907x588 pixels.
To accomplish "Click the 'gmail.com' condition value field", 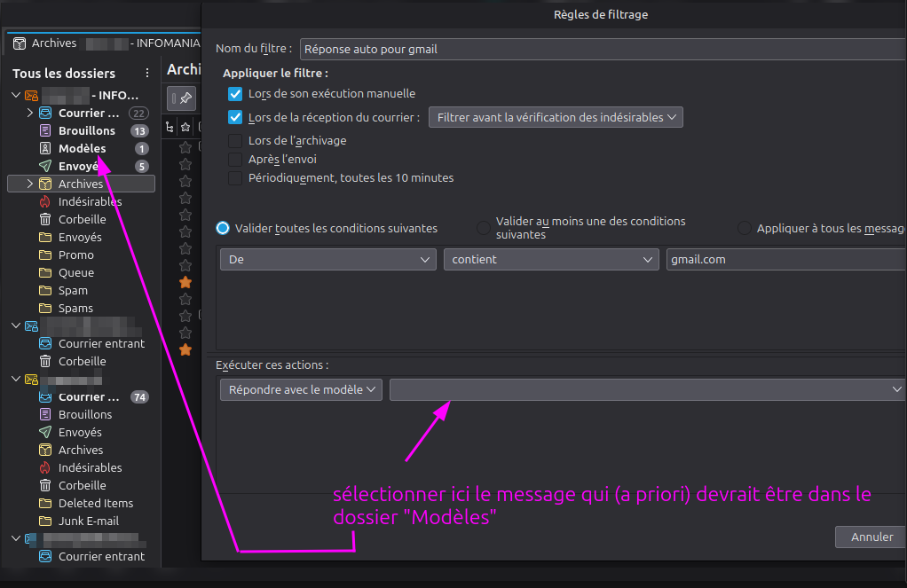I will 785,259.
